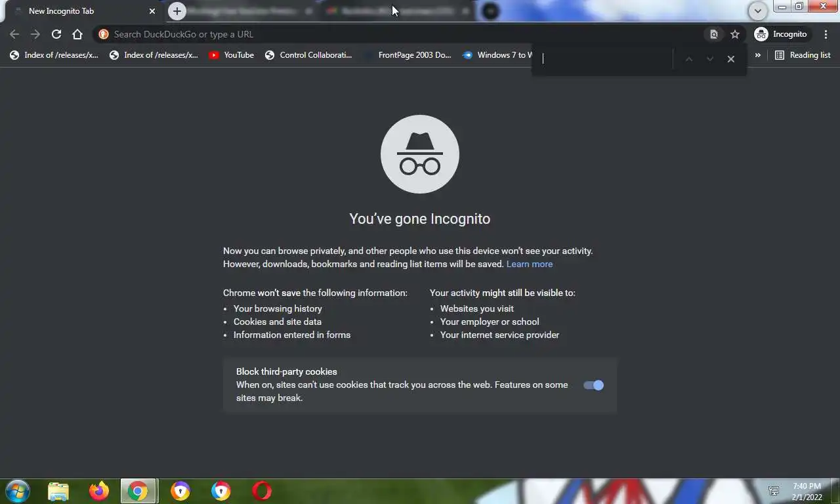This screenshot has width=840, height=504.
Task: Click "Your employer or school" text
Action: (490, 322)
